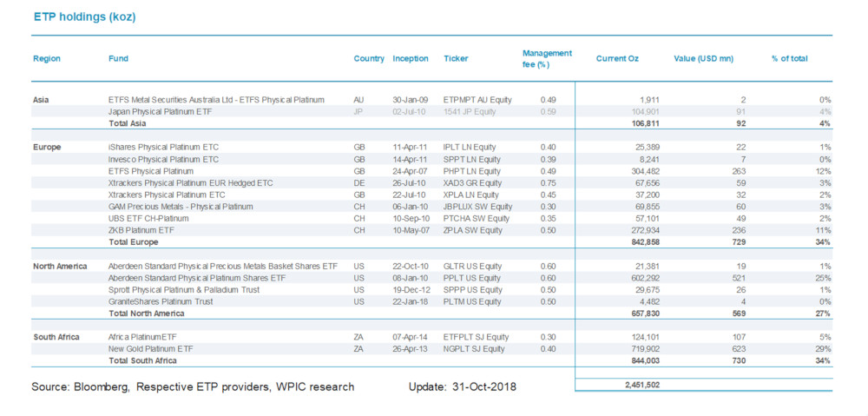The image size is (868, 416).
Task: Click ticker 'ETPMPT AU Equity'
Action: tap(477, 100)
